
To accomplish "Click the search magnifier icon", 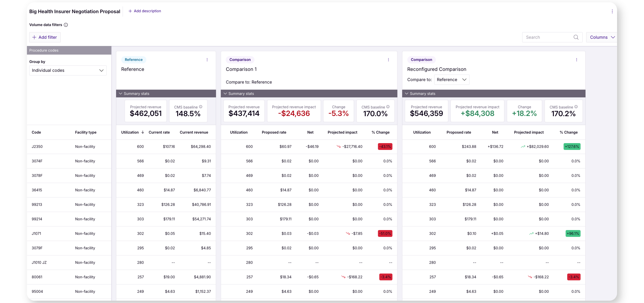I will click(576, 37).
